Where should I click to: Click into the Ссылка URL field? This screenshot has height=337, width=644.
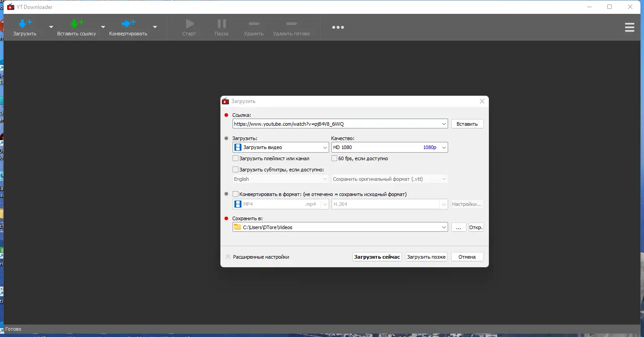point(335,124)
